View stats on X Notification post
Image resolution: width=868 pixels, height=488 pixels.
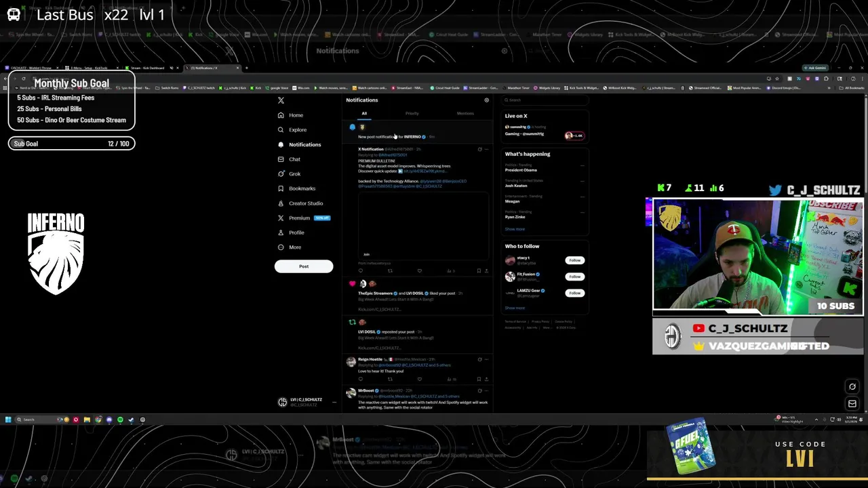450,271
